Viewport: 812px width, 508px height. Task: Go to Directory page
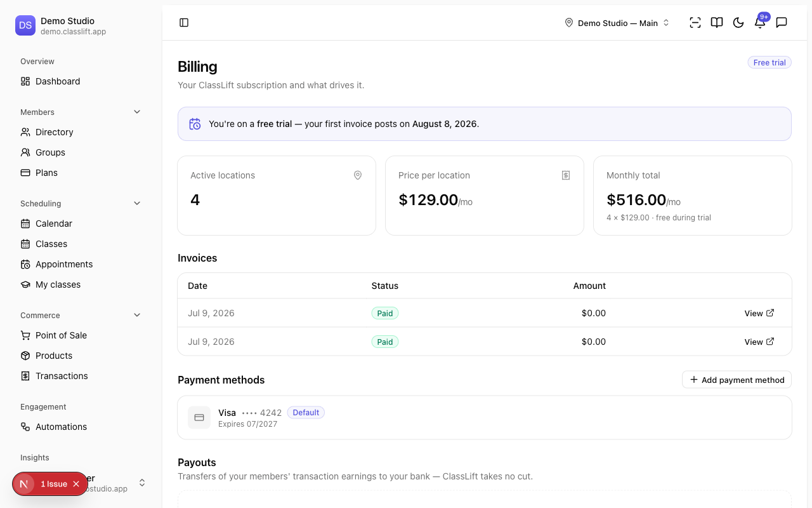click(81, 132)
